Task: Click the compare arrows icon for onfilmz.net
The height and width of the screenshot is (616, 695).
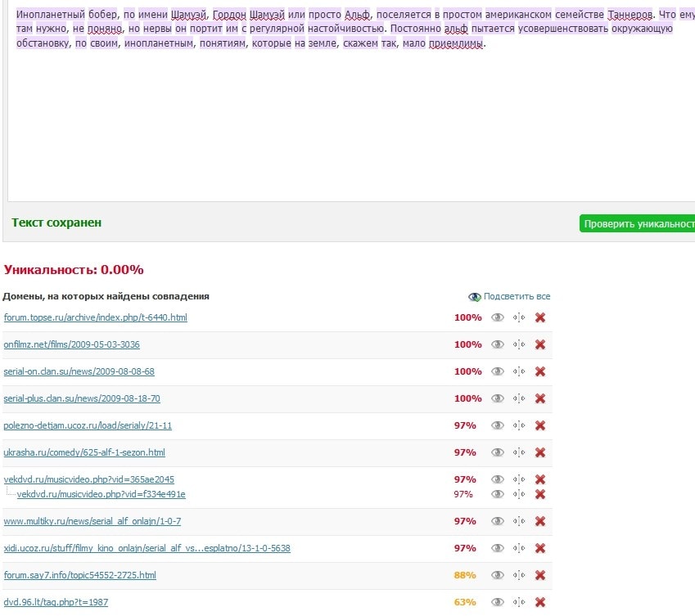Action: [519, 344]
